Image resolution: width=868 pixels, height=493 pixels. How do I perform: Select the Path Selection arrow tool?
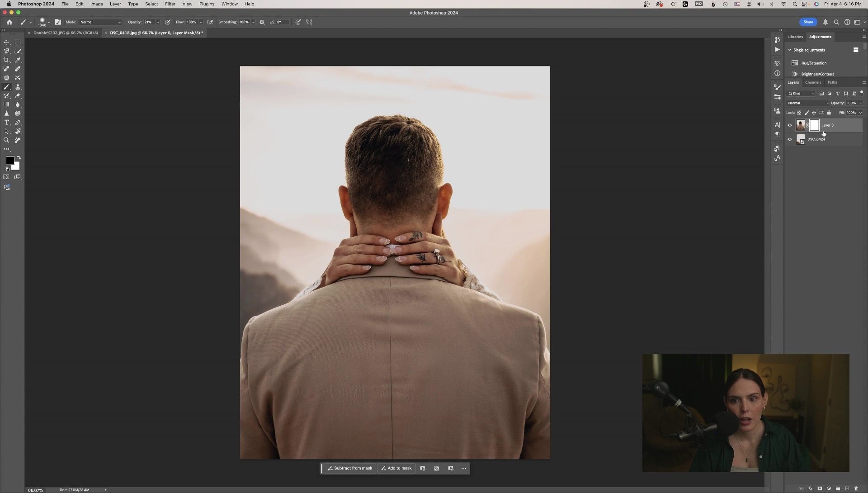pos(6,131)
